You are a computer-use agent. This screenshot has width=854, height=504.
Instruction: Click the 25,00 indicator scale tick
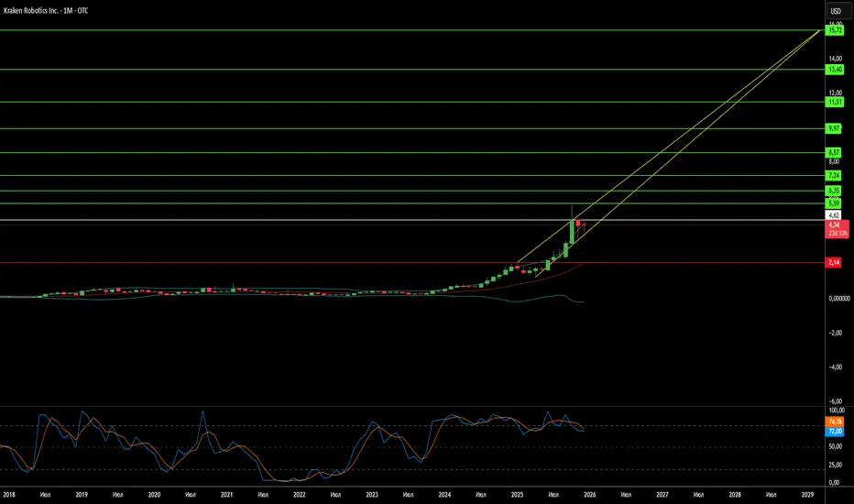836,465
